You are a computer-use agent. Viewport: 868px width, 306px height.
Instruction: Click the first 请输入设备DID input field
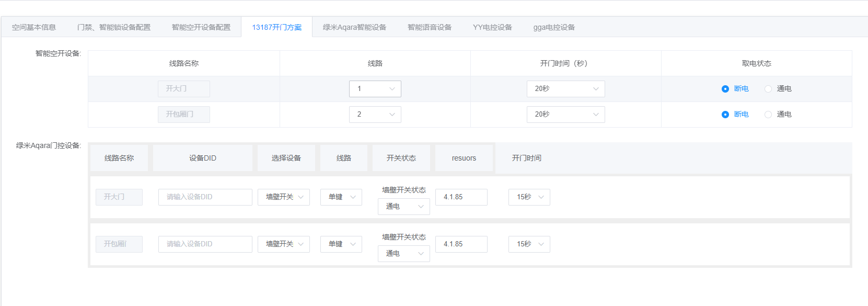pyautogui.click(x=205, y=197)
